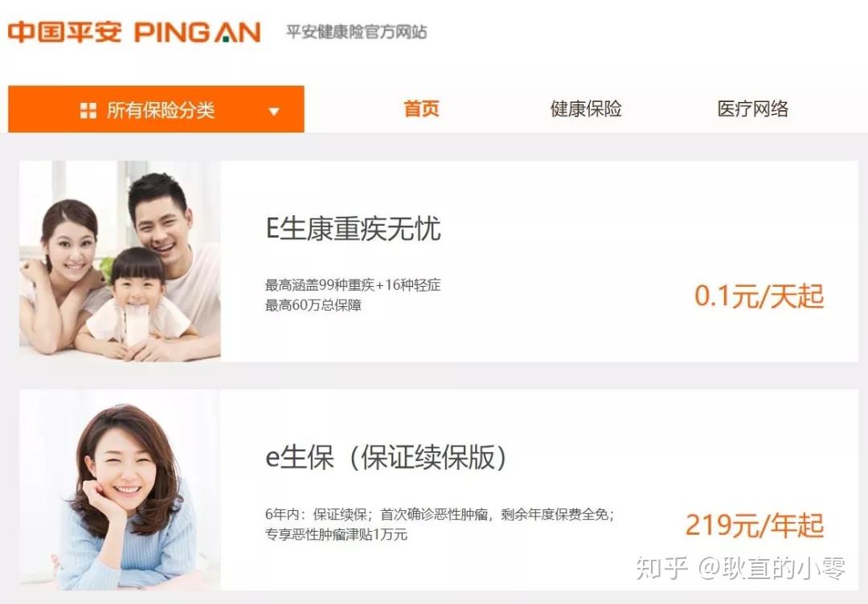Open the 所有保险分类 category menu
The width and height of the screenshot is (868, 604).
[x=156, y=109]
